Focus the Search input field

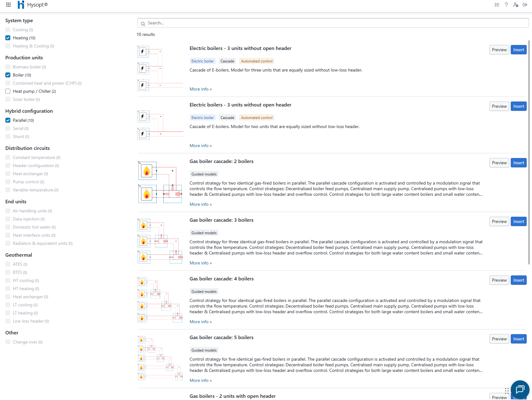click(333, 23)
